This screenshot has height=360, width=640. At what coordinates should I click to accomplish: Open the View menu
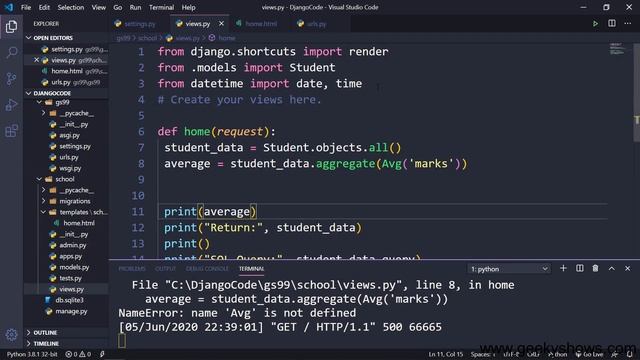pyautogui.click(x=98, y=7)
